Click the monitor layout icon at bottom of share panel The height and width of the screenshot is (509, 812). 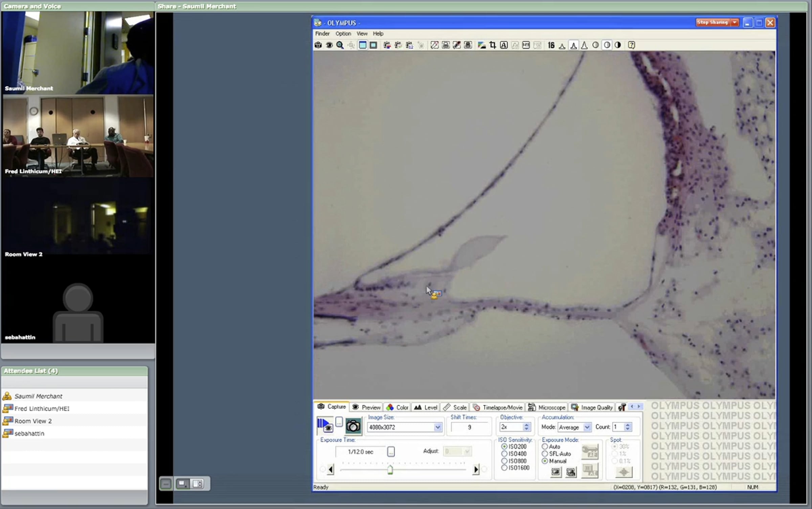point(182,484)
